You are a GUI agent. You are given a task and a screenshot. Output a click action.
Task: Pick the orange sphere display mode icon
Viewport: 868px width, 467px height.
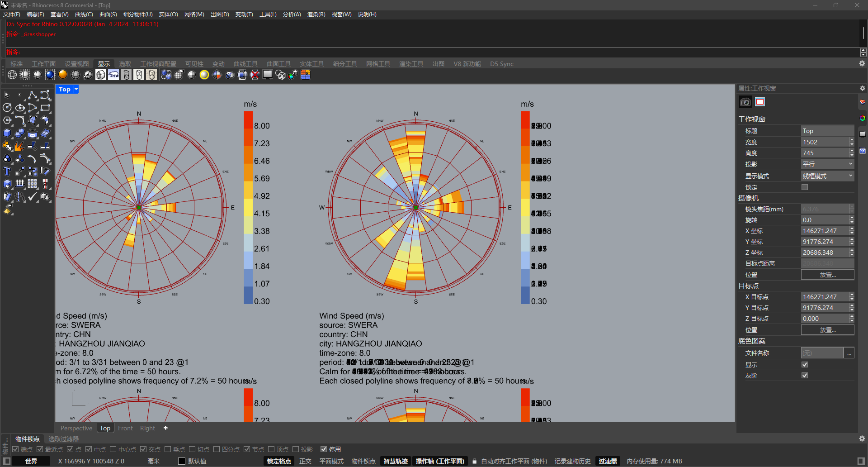(x=63, y=75)
